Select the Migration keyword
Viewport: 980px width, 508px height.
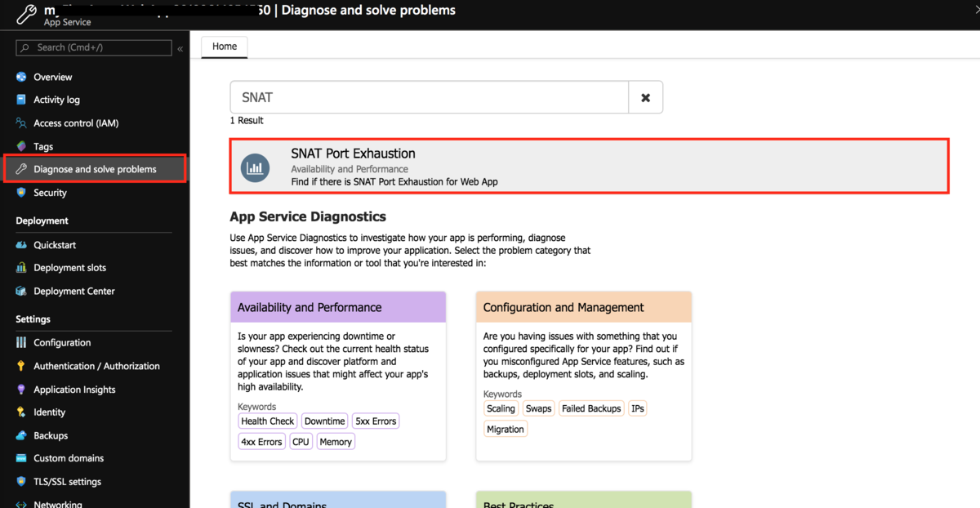tap(506, 429)
